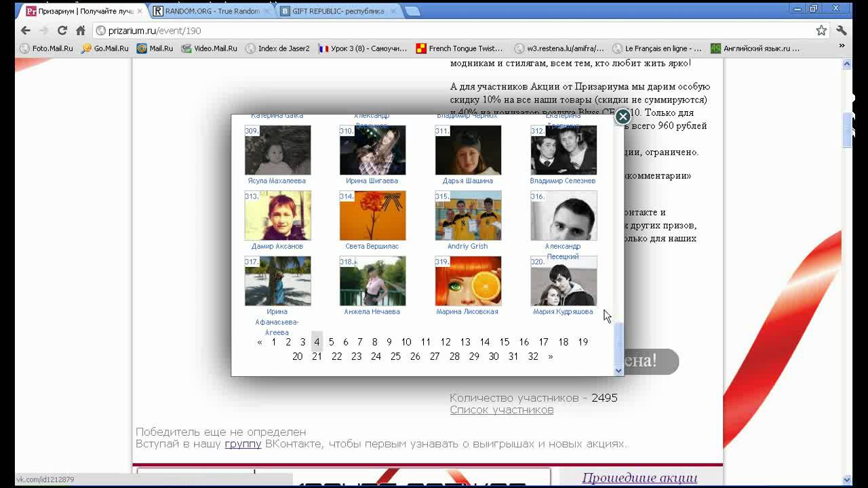Click the name link Марина Лисовская
Screen dimensions: 868x488
(467, 312)
